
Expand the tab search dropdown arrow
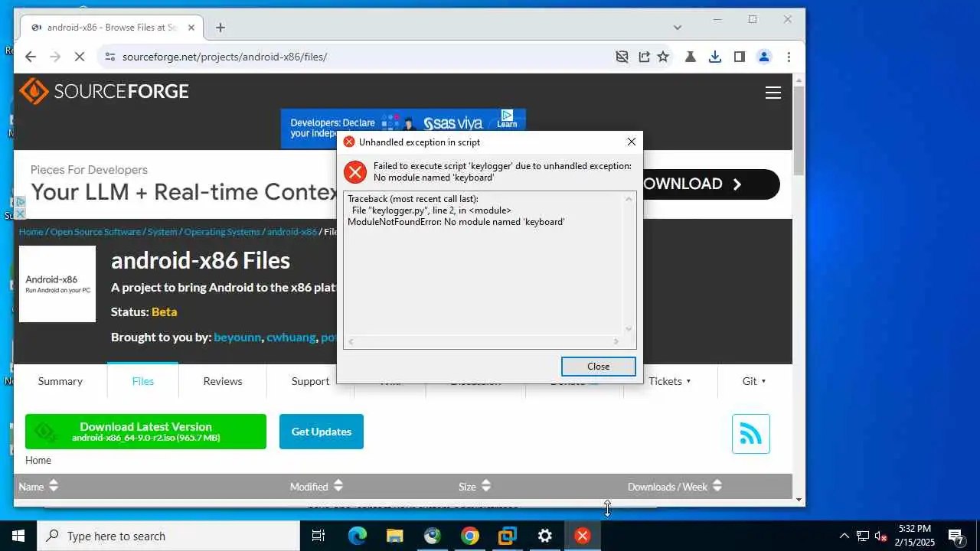click(677, 28)
